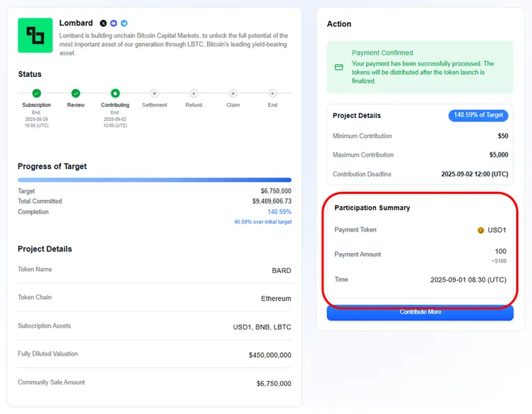The image size is (532, 414).
Task: Click the green Lombard project logo
Action: (35, 35)
